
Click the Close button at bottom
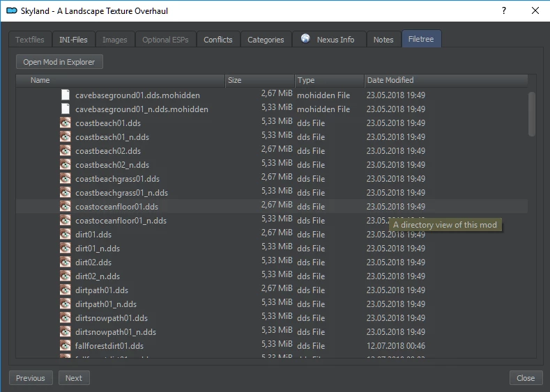pyautogui.click(x=526, y=378)
